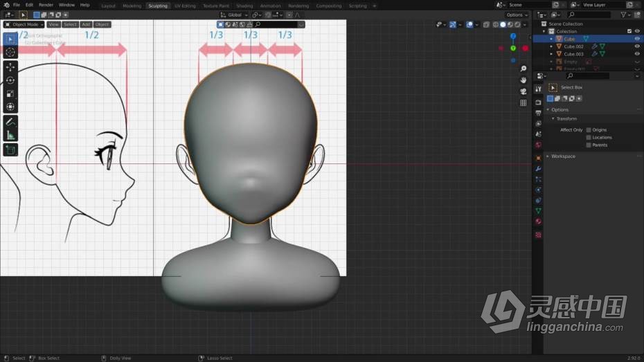Viewport: 644px width, 362px height.
Task: Open the Tool properties tab
Action: [538, 89]
